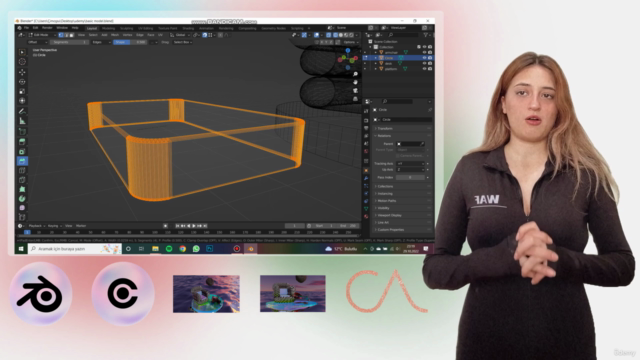Expand the Transform panel
Screen dimensions: 640x360
point(402,129)
